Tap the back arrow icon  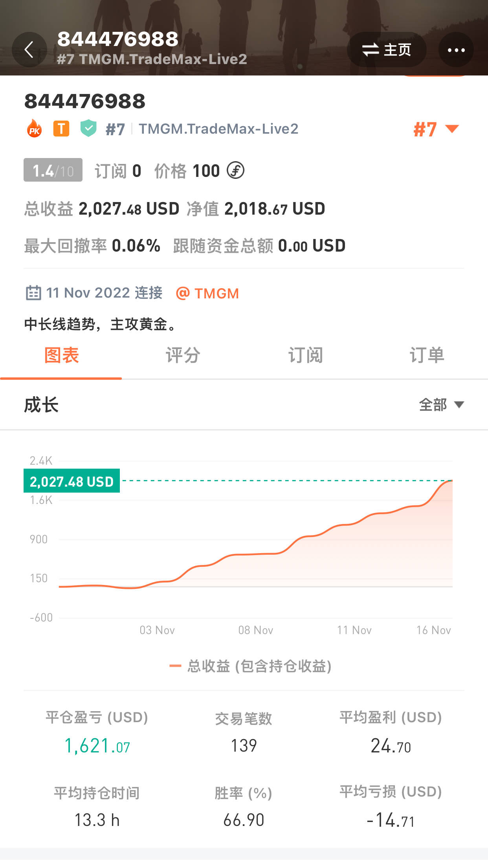29,50
